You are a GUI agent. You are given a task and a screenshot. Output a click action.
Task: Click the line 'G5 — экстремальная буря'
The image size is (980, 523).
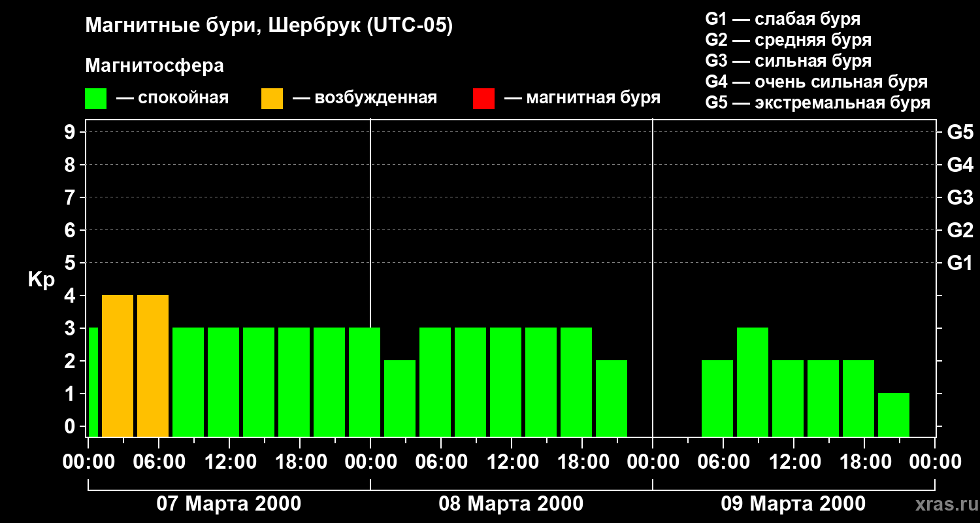818,103
